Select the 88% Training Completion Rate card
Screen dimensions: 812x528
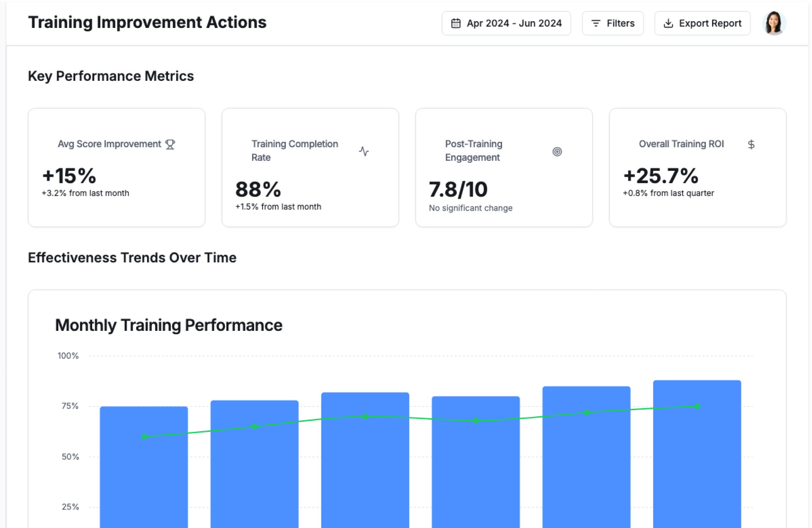tap(310, 168)
